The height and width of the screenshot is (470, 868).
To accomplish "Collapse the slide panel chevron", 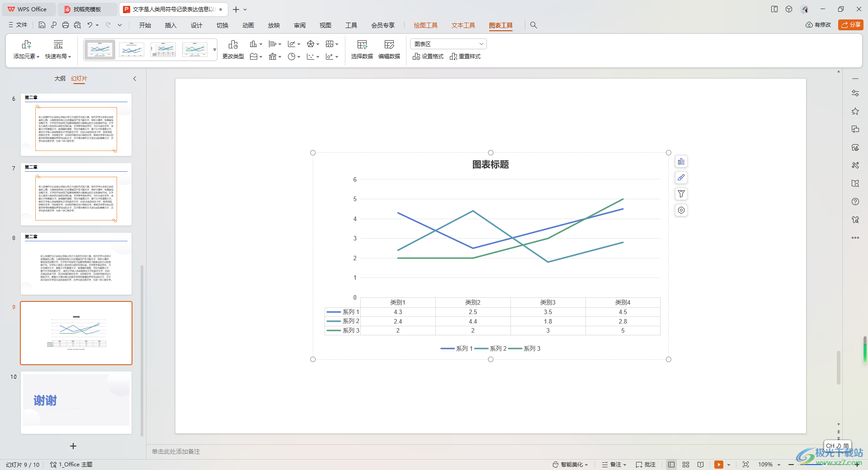I will tap(135, 79).
